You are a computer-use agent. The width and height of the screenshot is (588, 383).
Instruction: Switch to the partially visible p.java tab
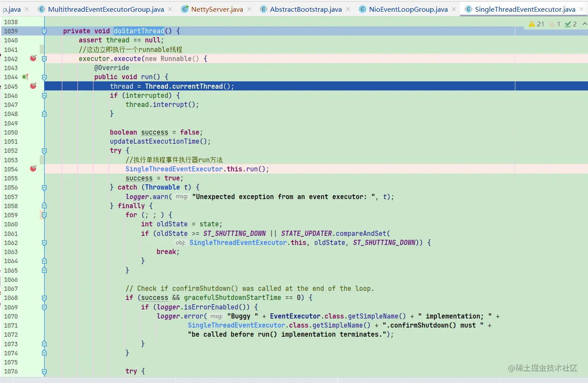(x=12, y=9)
